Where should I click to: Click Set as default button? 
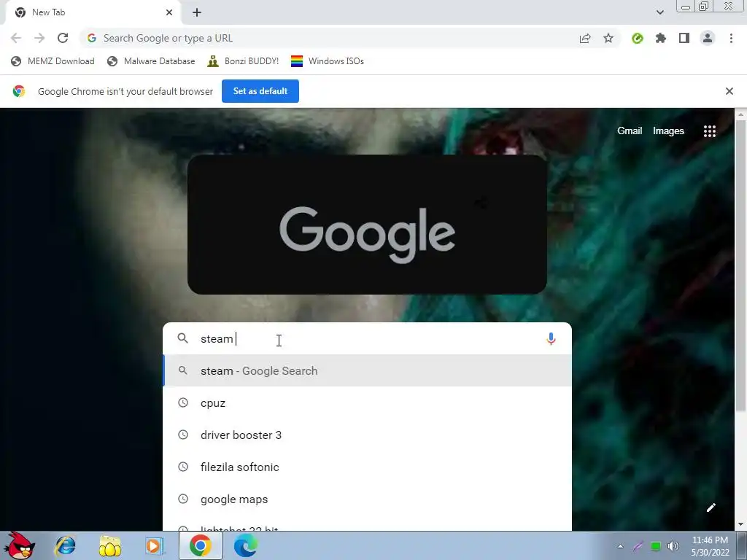pyautogui.click(x=260, y=91)
